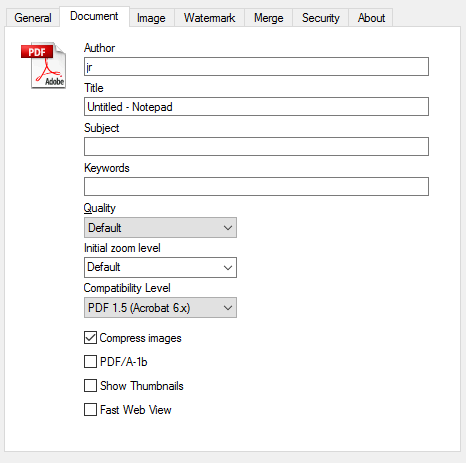The height and width of the screenshot is (463, 466).
Task: Click the empty Subject input field
Action: click(256, 147)
